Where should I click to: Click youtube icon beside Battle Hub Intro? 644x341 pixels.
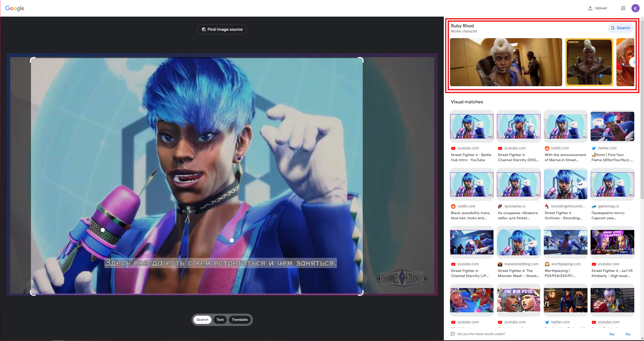453,148
